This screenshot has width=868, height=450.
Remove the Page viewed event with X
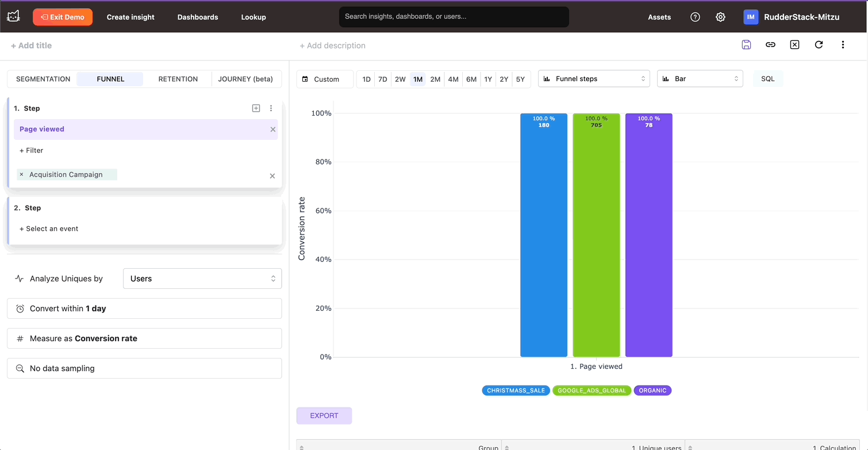point(273,129)
